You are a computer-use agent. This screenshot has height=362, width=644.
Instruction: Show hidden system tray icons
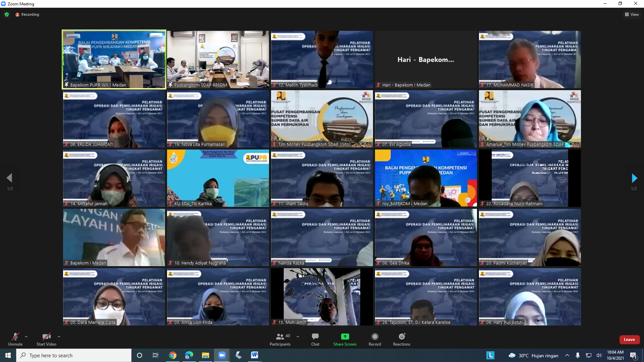[567, 355]
